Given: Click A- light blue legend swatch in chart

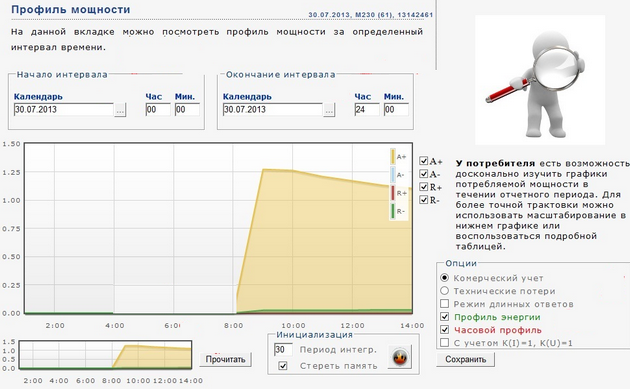Looking at the screenshot, I should (x=393, y=175).
